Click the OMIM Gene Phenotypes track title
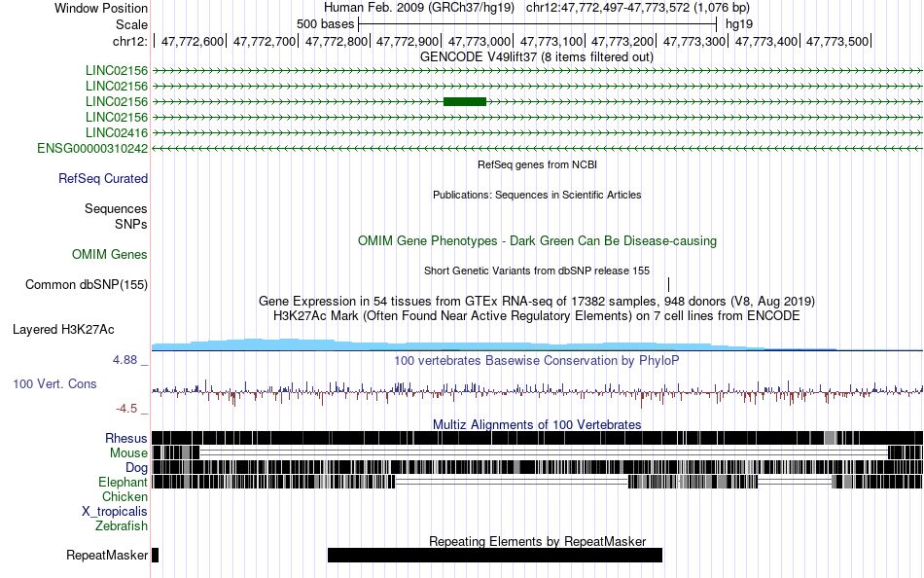Image resolution: width=924 pixels, height=578 pixels. (537, 240)
